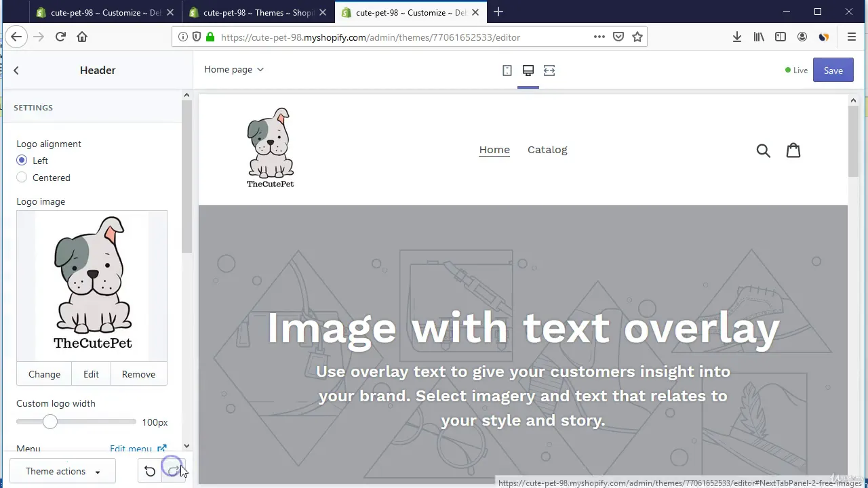The height and width of the screenshot is (488, 868).
Task: Click the Live status indicator
Action: 797,70
